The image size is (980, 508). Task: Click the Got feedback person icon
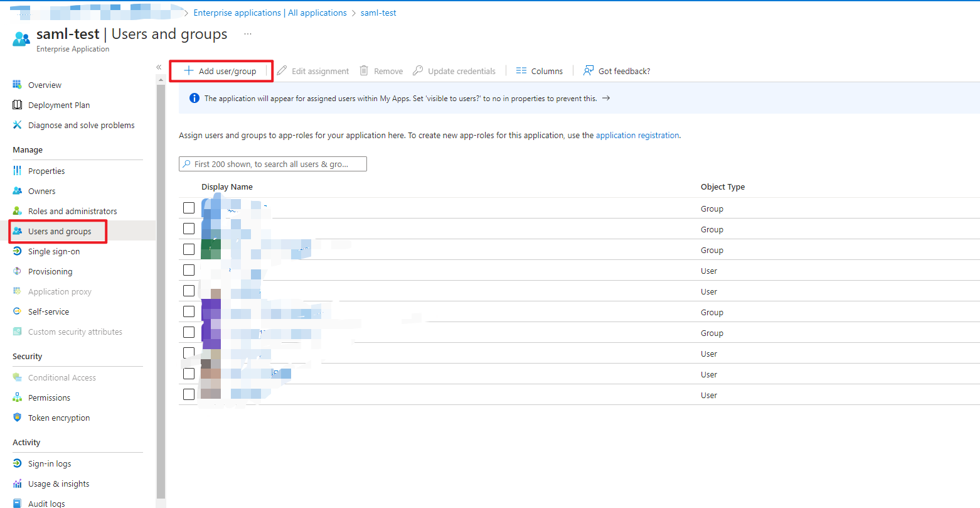588,70
